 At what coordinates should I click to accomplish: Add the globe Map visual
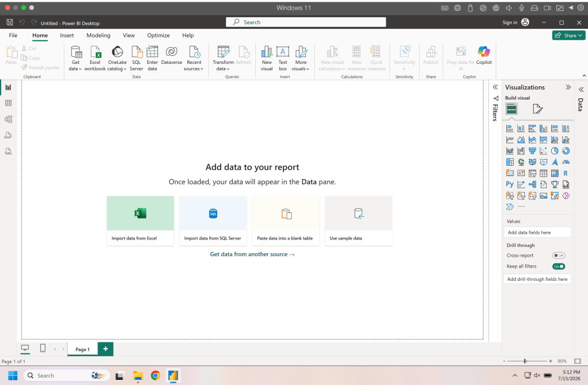(x=521, y=162)
